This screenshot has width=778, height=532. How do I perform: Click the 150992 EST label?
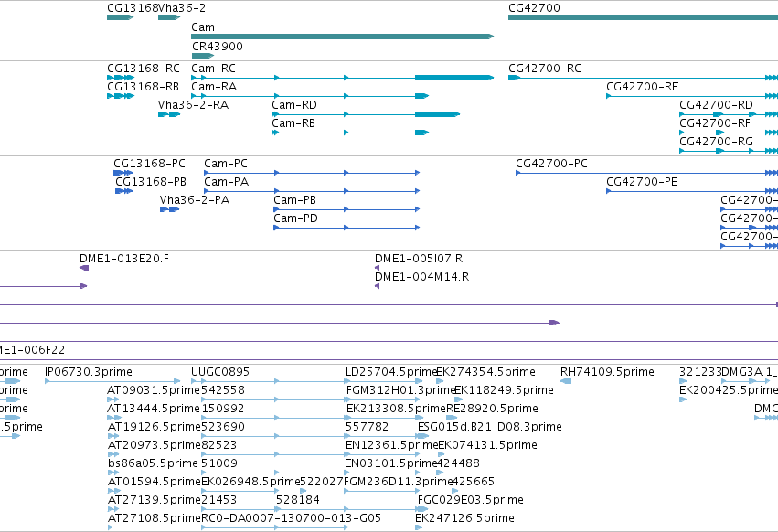(x=223, y=409)
